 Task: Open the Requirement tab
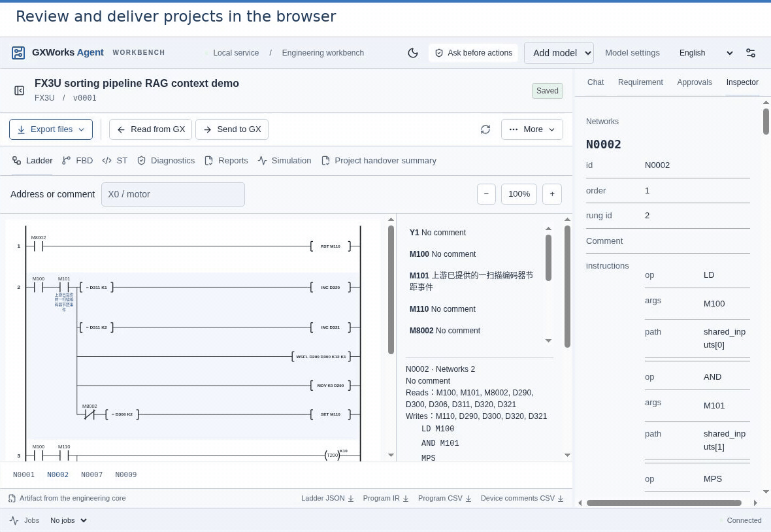[x=640, y=82]
